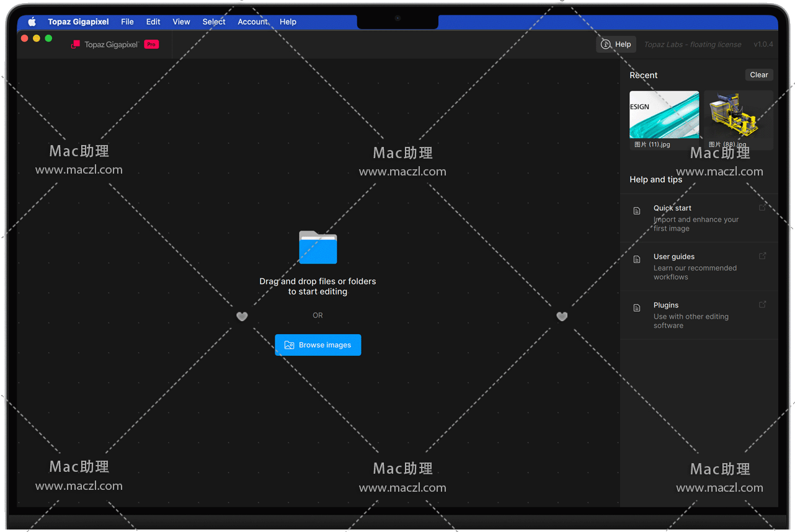The image size is (795, 532).
Task: Open the Account menu
Action: pos(252,22)
